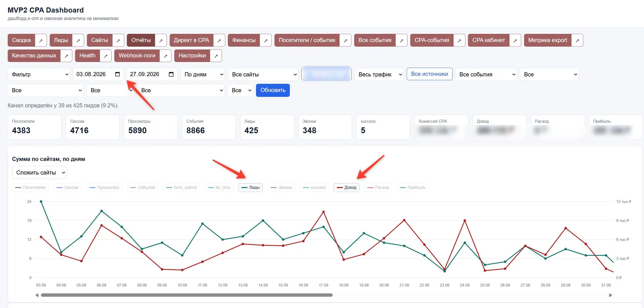The width and height of the screenshot is (644, 308).
Task: Open Директ в CPA external arrow icon
Action: pyautogui.click(x=219, y=40)
